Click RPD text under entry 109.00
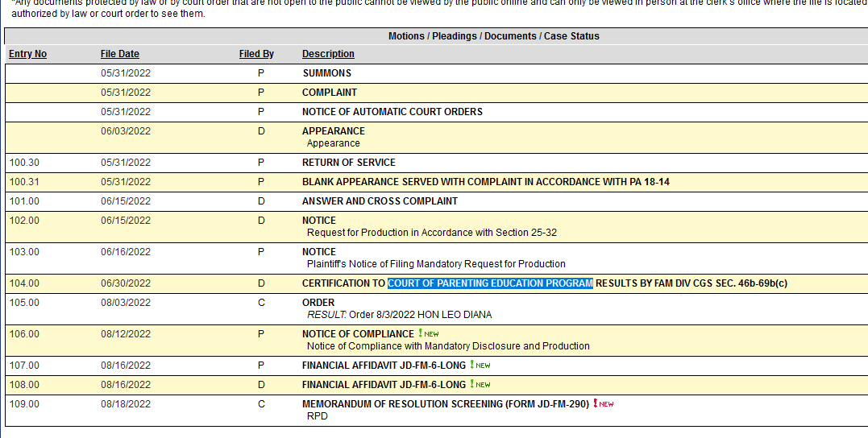Viewport: 868px width, 438px height. [318, 416]
